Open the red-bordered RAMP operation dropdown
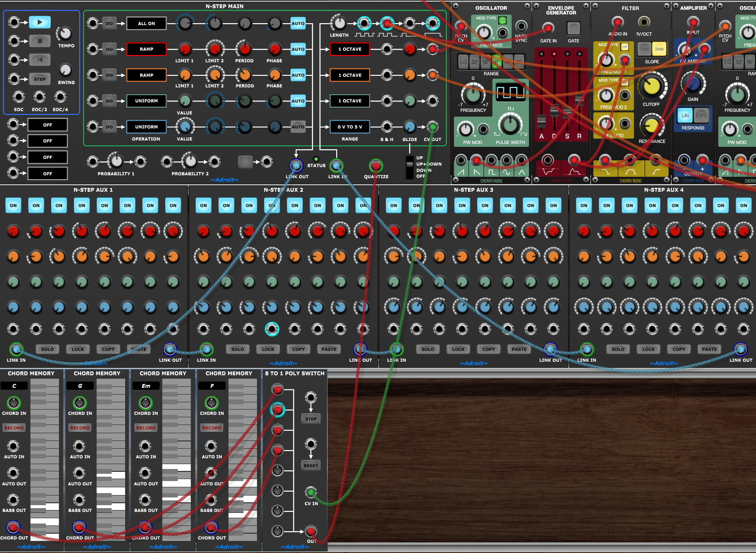This screenshot has height=553, width=756. pos(146,49)
